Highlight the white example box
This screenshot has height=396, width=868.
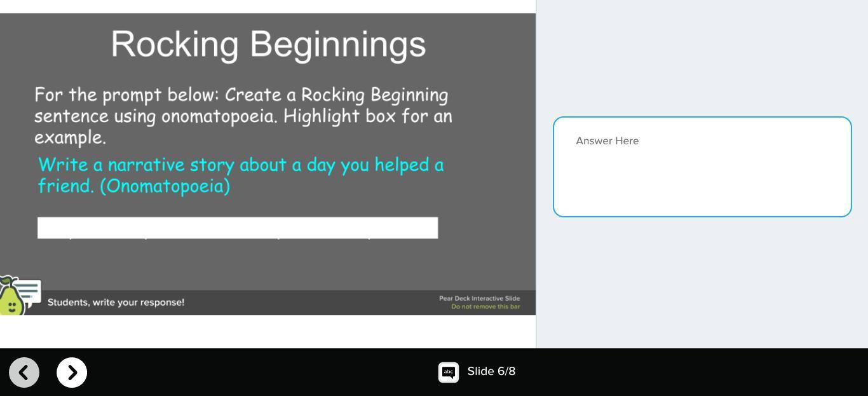[x=238, y=228]
